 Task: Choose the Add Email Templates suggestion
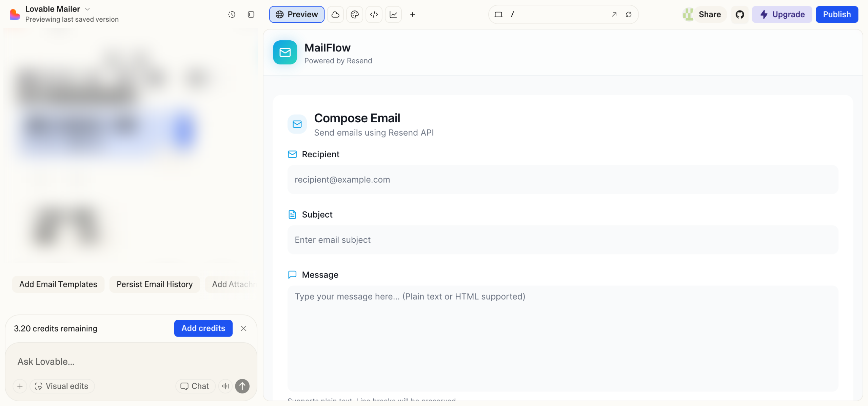coord(58,284)
